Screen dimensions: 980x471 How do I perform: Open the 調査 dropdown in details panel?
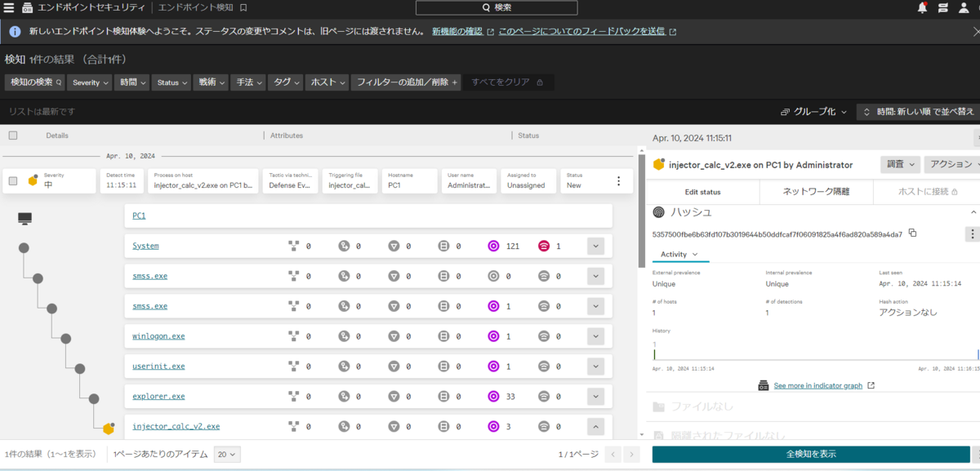click(900, 164)
